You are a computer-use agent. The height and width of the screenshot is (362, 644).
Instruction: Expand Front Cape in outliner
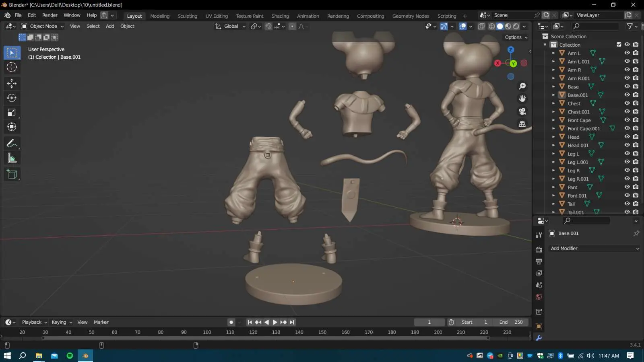(x=553, y=120)
